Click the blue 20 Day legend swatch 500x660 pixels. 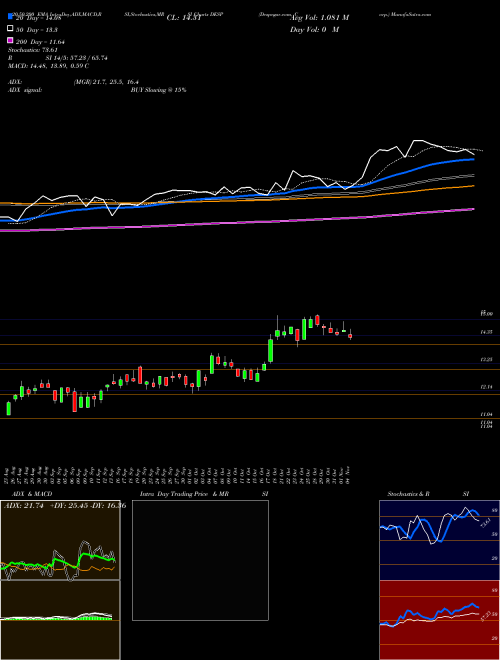10,17
